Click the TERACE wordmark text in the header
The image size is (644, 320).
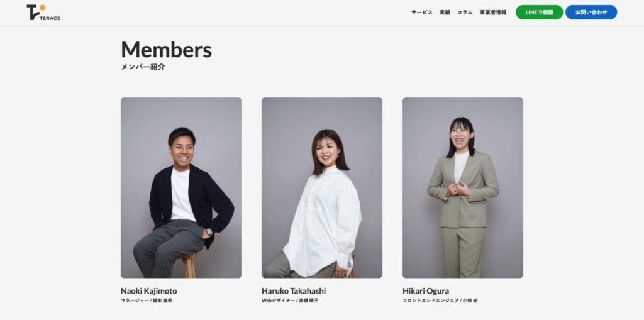click(50, 18)
